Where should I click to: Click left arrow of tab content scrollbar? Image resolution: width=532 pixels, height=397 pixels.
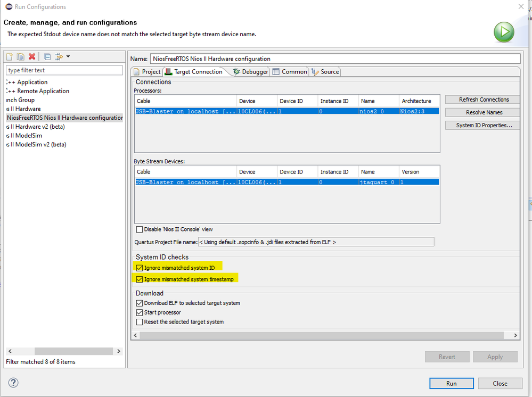[x=135, y=335]
